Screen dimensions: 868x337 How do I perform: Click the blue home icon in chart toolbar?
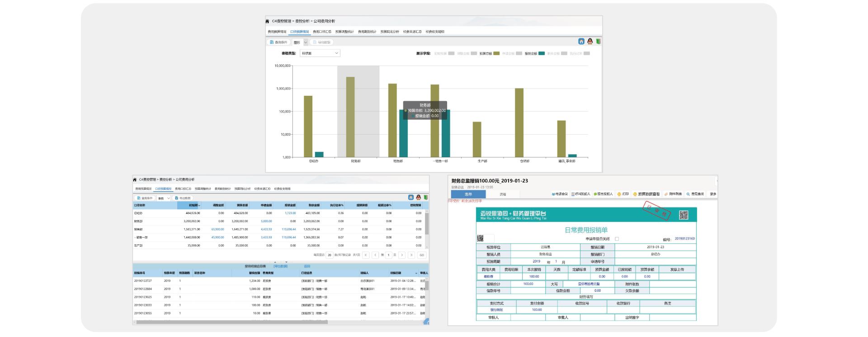point(581,42)
